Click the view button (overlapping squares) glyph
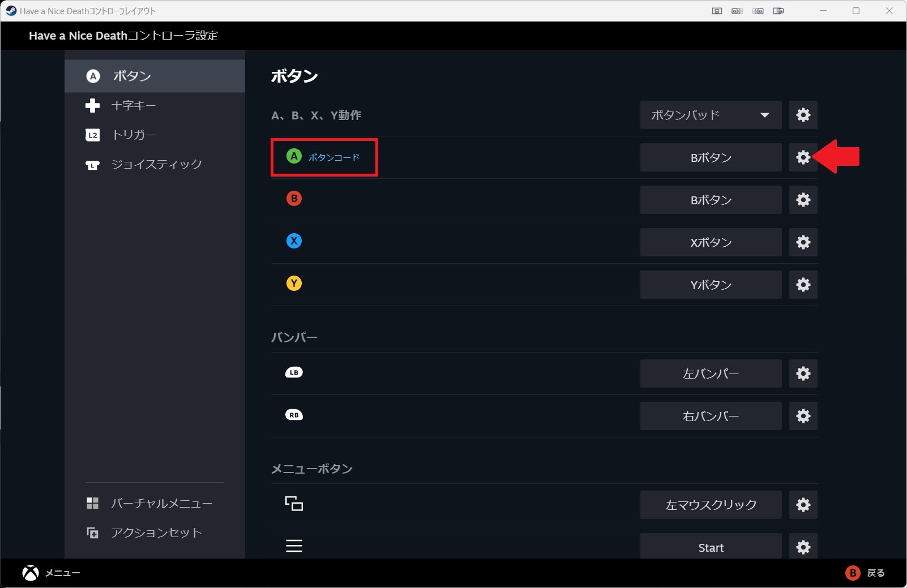Image resolution: width=907 pixels, height=588 pixels. 294,504
